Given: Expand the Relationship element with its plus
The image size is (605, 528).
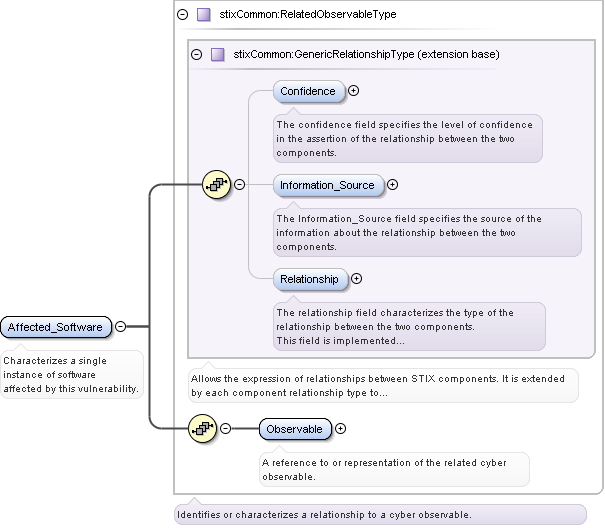Looking at the screenshot, I should point(356,279).
